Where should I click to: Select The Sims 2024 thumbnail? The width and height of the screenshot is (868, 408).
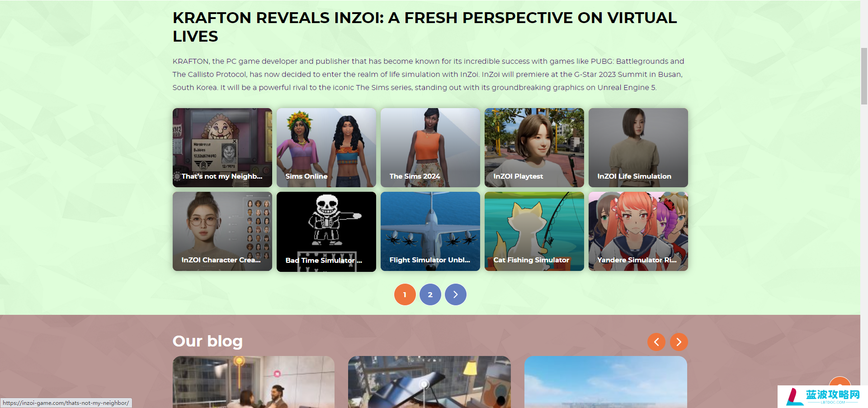tap(430, 147)
